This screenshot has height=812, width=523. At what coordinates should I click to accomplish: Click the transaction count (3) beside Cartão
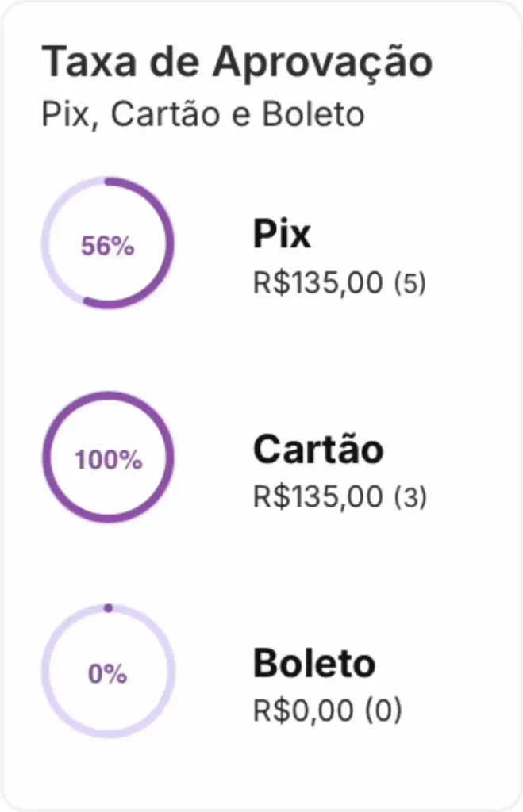(410, 496)
